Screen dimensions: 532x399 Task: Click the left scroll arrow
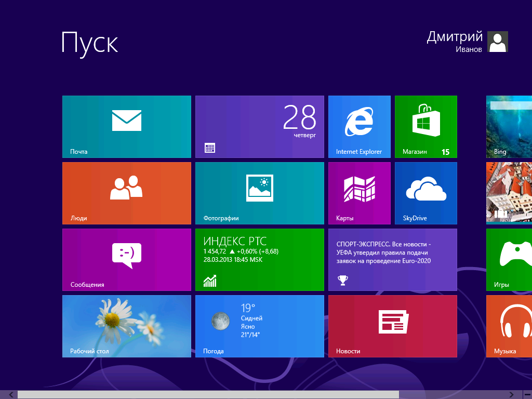coord(11,395)
